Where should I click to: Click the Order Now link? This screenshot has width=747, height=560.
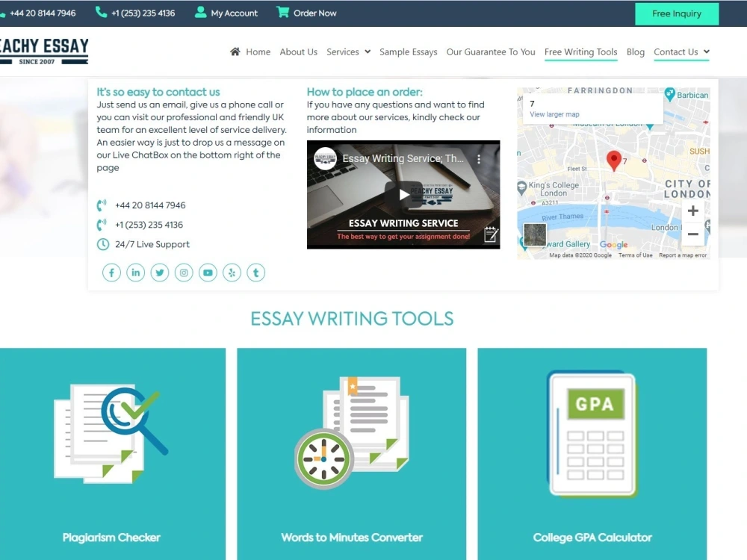click(x=315, y=13)
